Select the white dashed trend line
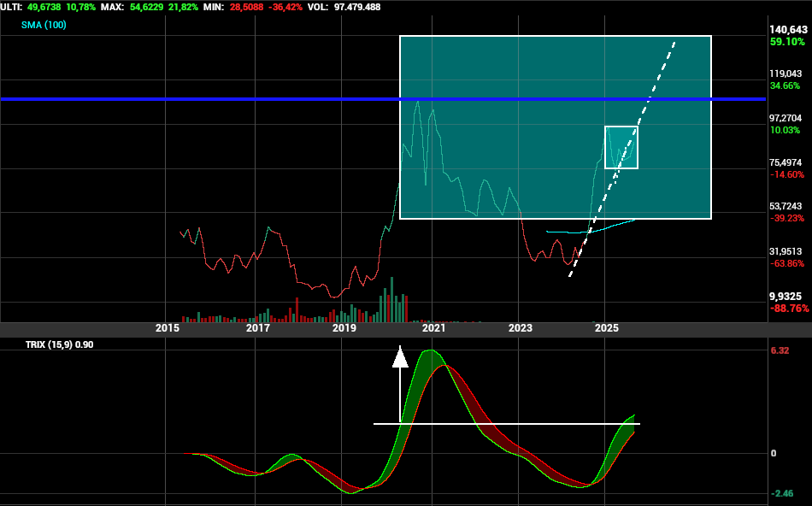Viewport: 812px width, 506px height. click(622, 158)
